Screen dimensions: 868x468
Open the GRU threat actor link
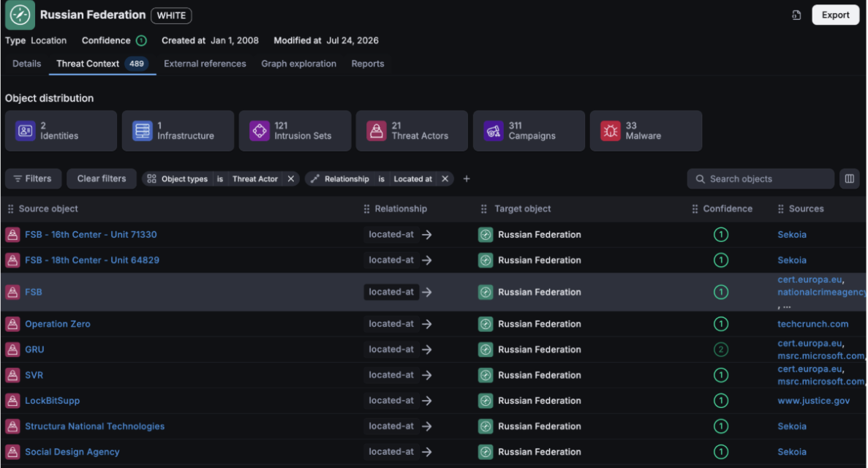click(34, 350)
